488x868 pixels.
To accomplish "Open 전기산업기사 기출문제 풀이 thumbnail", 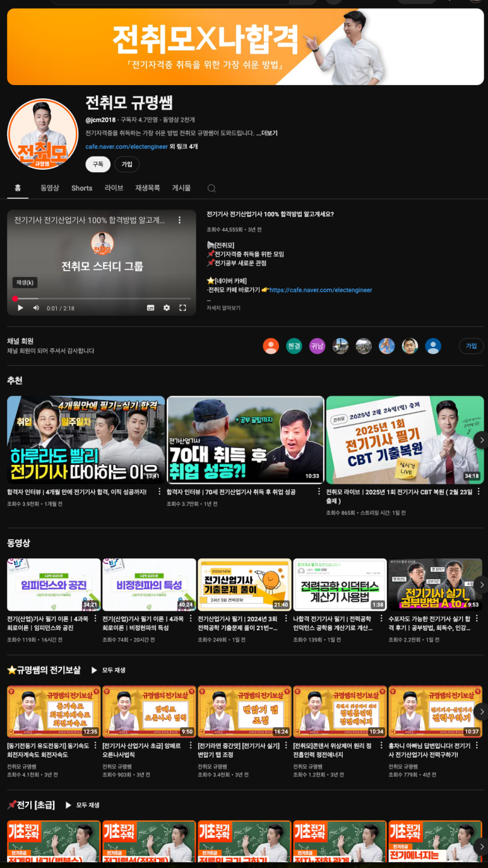I will click(244, 585).
